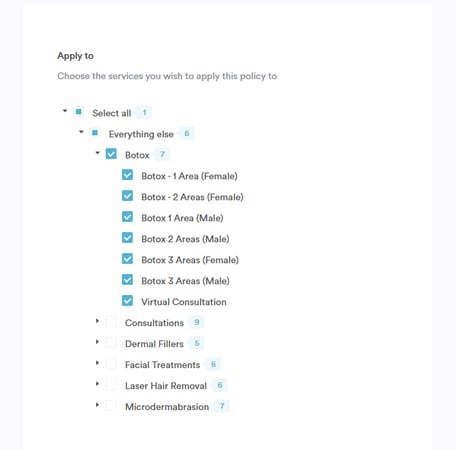The image size is (456, 450).
Task: Toggle the Everything else checkbox
Action: (95, 133)
